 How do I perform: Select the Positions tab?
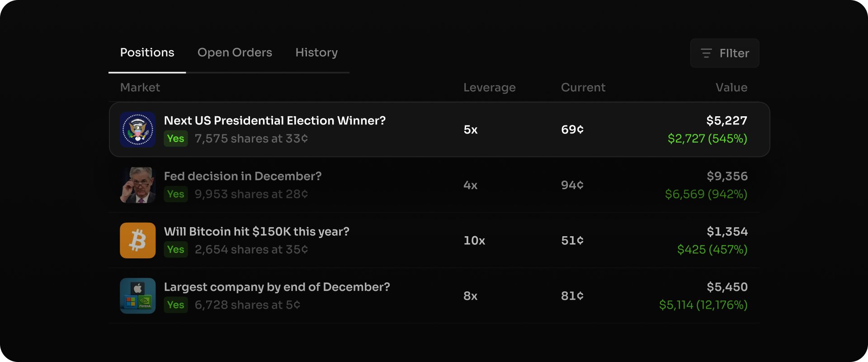tap(147, 52)
